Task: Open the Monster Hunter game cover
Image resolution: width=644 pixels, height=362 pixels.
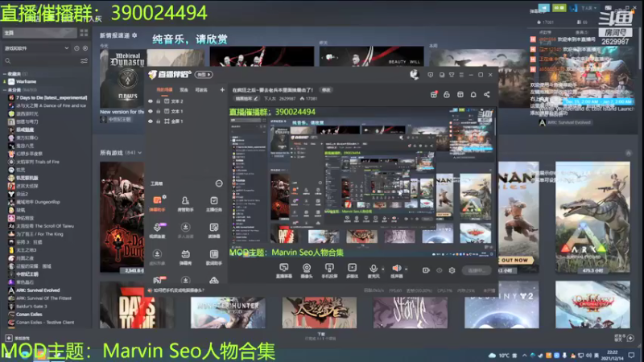Action: tap(228, 312)
